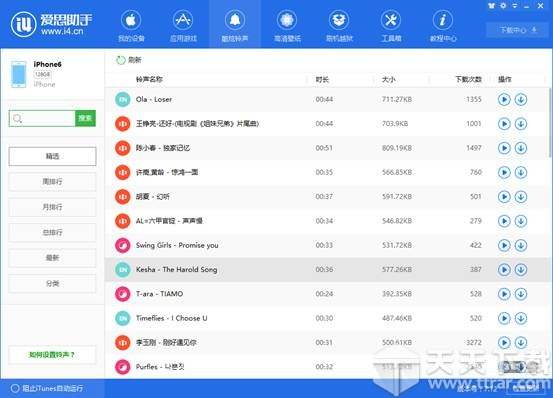Open the how to set ringtone link
553x398 pixels.
(x=52, y=355)
